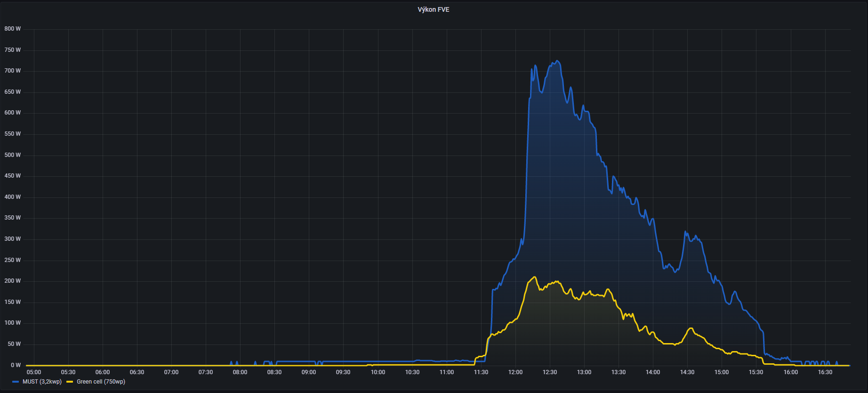
Task: Click the 10:00 time axis label
Action: 378,372
